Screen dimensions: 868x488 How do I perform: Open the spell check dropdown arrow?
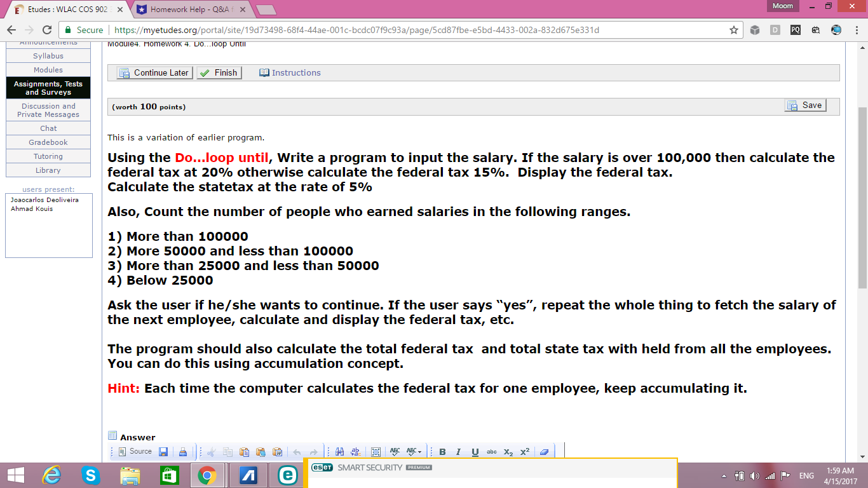[419, 452]
